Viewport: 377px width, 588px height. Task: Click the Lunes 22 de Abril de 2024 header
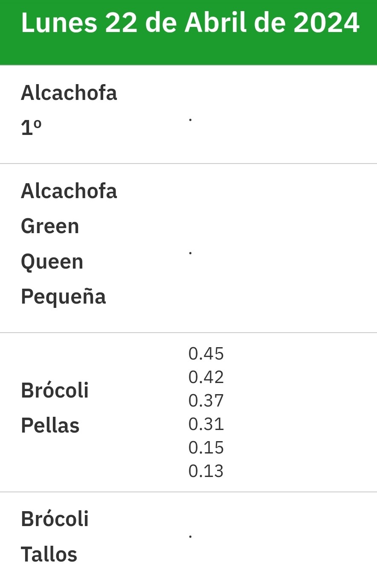tap(190, 23)
